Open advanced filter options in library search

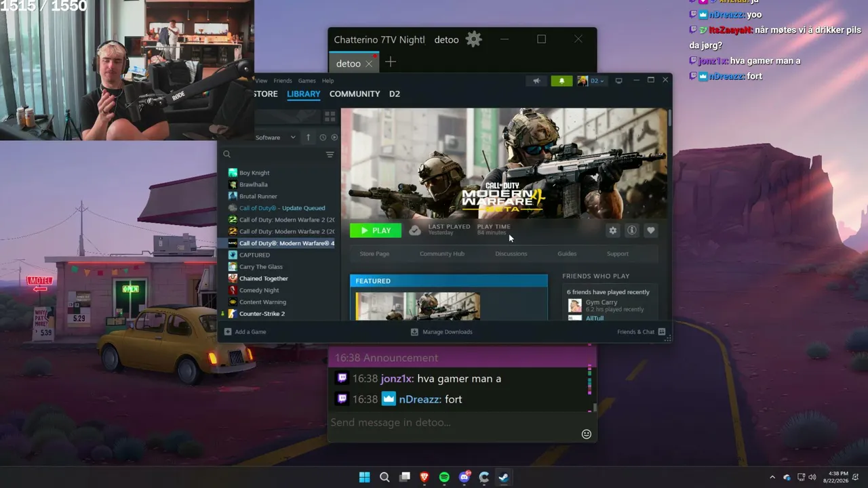(330, 155)
